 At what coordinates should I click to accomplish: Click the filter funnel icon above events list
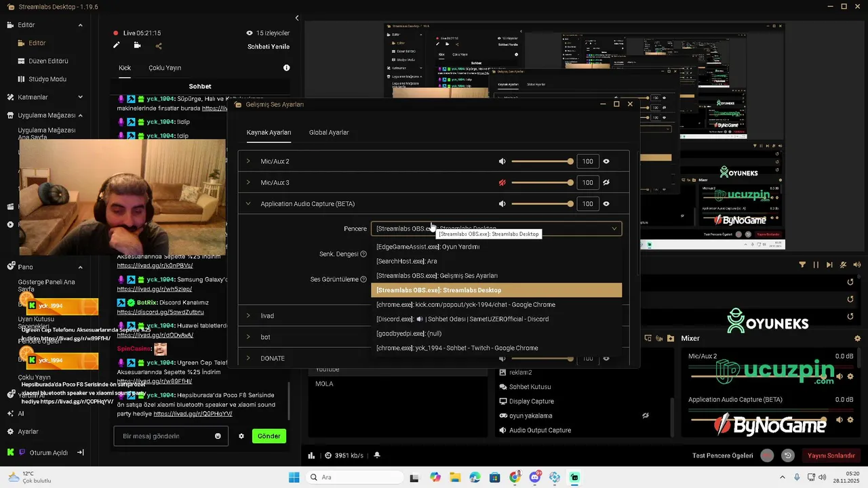pyautogui.click(x=802, y=265)
